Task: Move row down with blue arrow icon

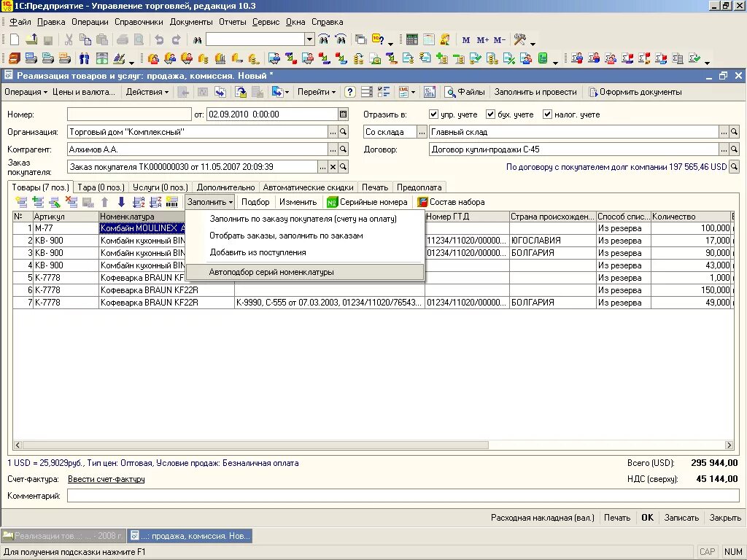Action: 122,202
